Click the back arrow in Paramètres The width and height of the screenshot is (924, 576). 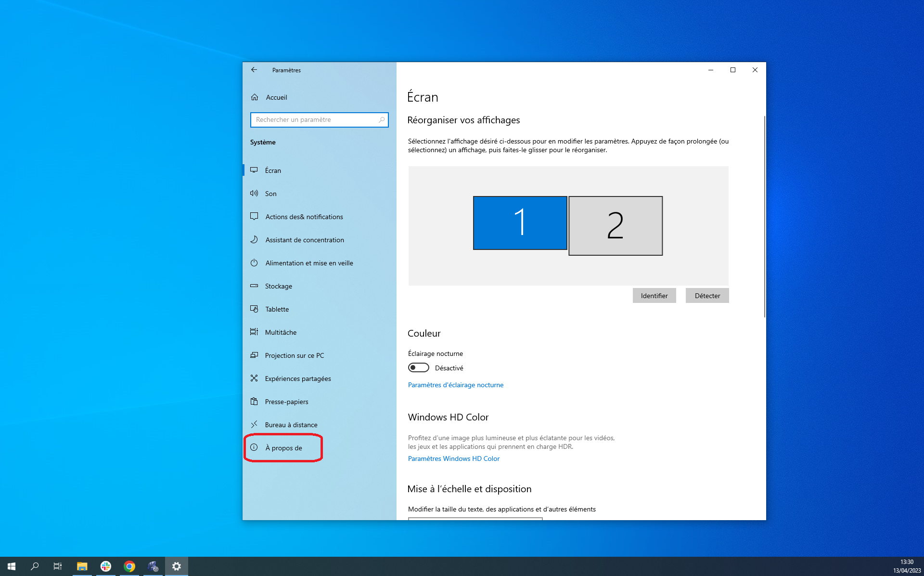point(254,70)
